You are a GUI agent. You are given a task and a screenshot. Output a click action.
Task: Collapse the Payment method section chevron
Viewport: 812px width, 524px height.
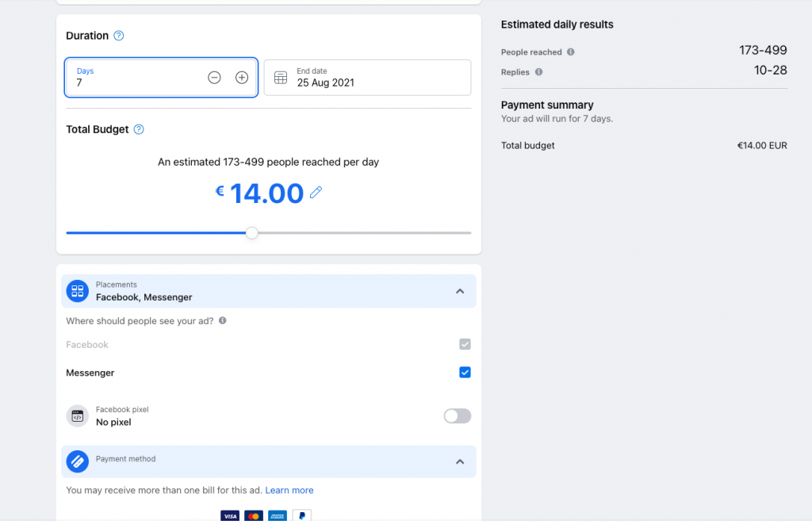460,462
